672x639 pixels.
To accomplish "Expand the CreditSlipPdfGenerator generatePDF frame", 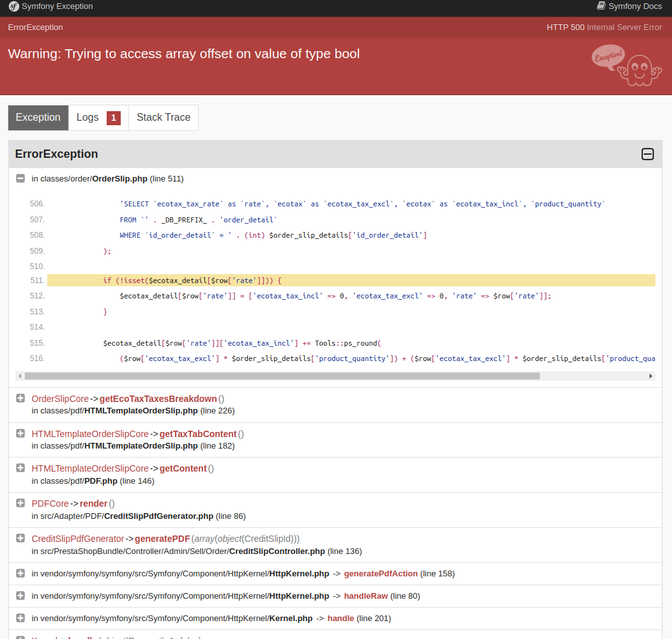I will (20, 539).
